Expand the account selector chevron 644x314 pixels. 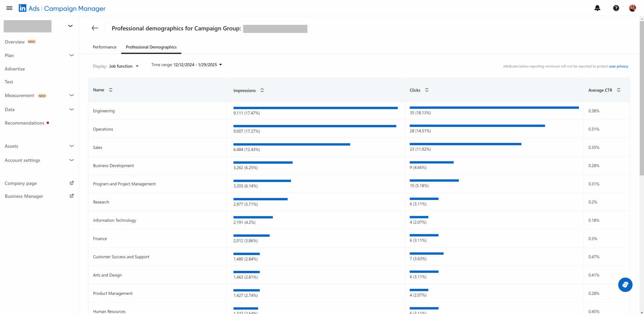(70, 26)
